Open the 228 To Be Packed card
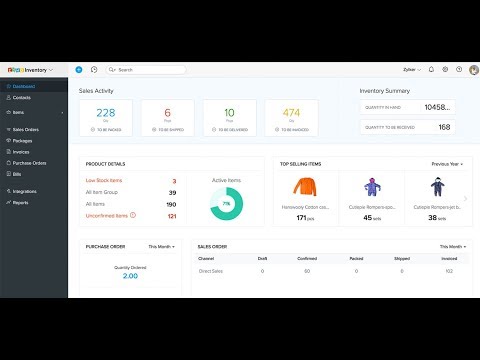Screen dimensions: 480x360 [x=106, y=118]
